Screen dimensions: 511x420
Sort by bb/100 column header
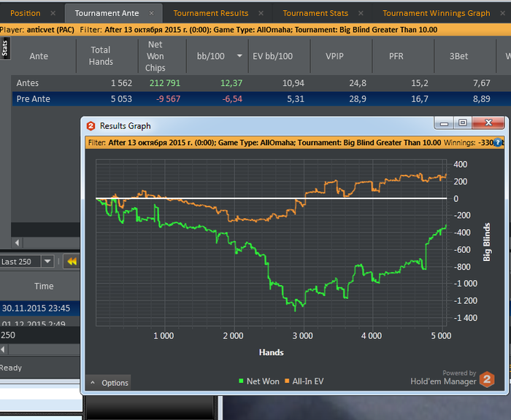point(210,56)
